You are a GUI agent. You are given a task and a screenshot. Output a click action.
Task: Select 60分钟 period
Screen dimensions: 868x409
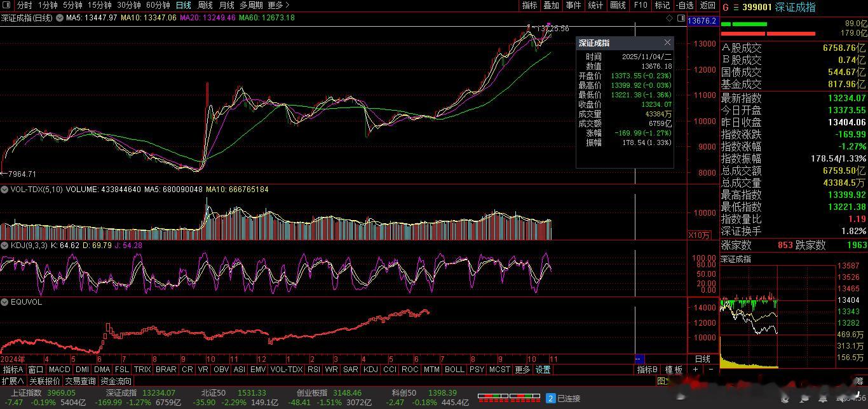(x=158, y=5)
